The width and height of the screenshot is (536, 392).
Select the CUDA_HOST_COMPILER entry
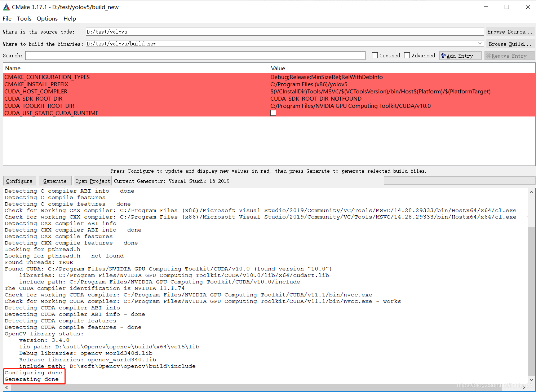pyautogui.click(x=36, y=91)
